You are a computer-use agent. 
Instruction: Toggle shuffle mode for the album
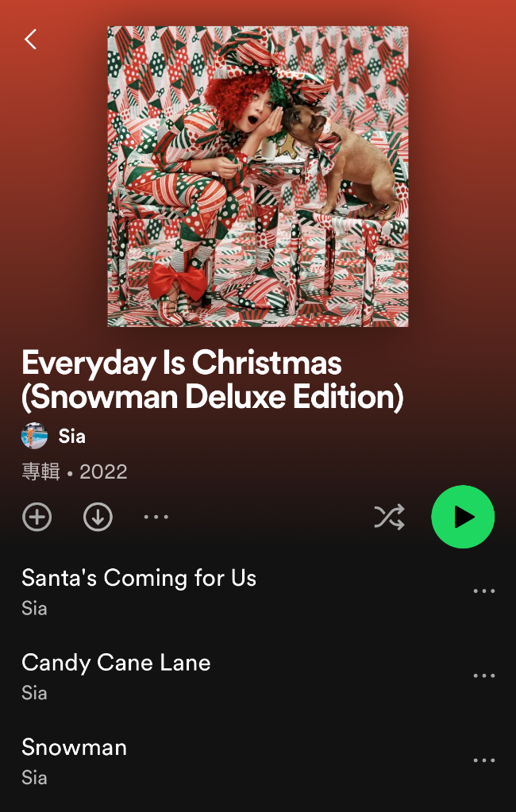tap(389, 517)
